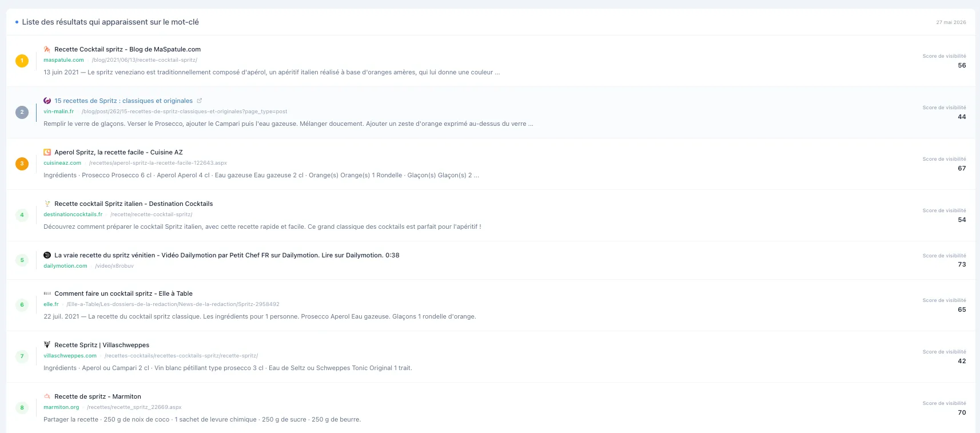This screenshot has width=980, height=433.
Task: Click villaschweppes URL path ending '/recette-spritz/'
Action: [181, 356]
